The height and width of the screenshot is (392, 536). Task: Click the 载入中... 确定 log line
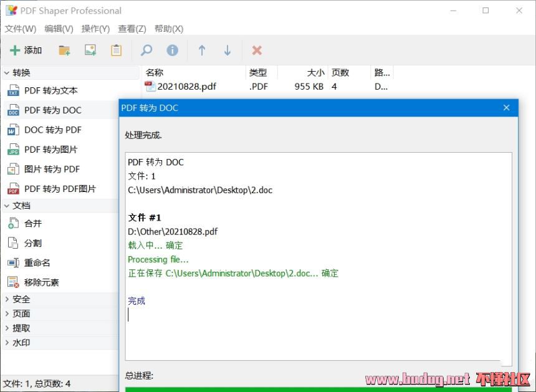(156, 246)
